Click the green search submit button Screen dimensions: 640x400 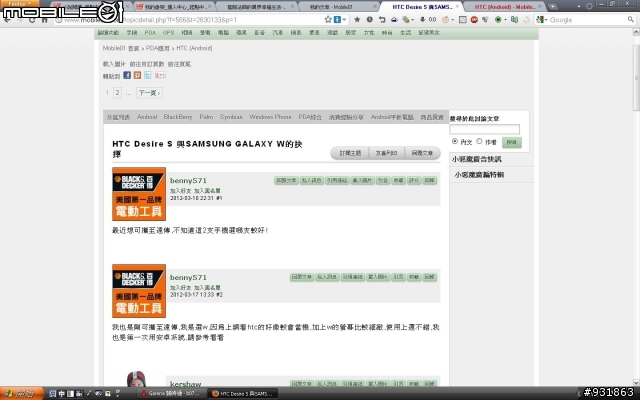pos(511,142)
